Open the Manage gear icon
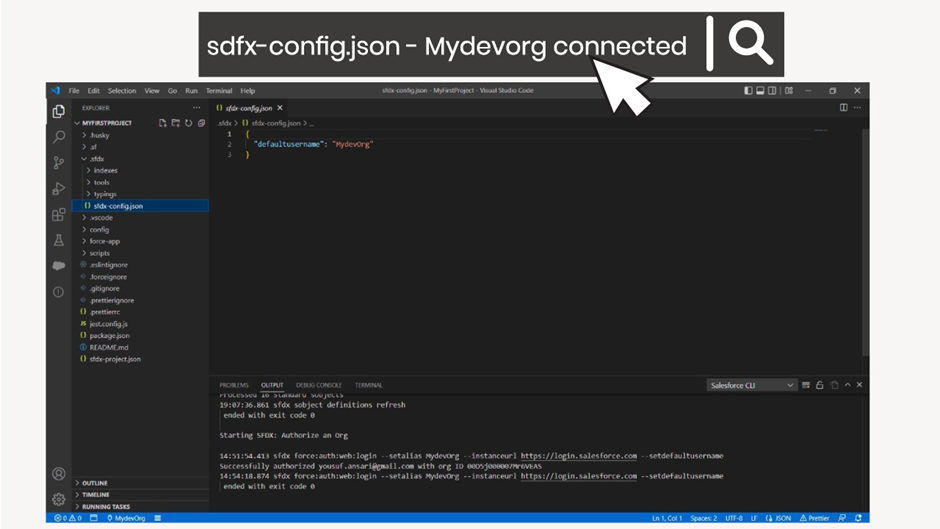Image resolution: width=940 pixels, height=529 pixels. point(59,498)
